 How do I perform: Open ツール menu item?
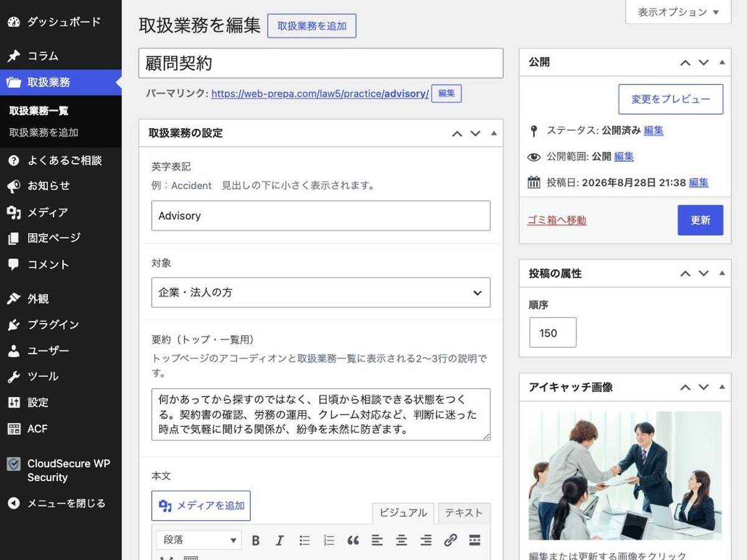point(61,376)
